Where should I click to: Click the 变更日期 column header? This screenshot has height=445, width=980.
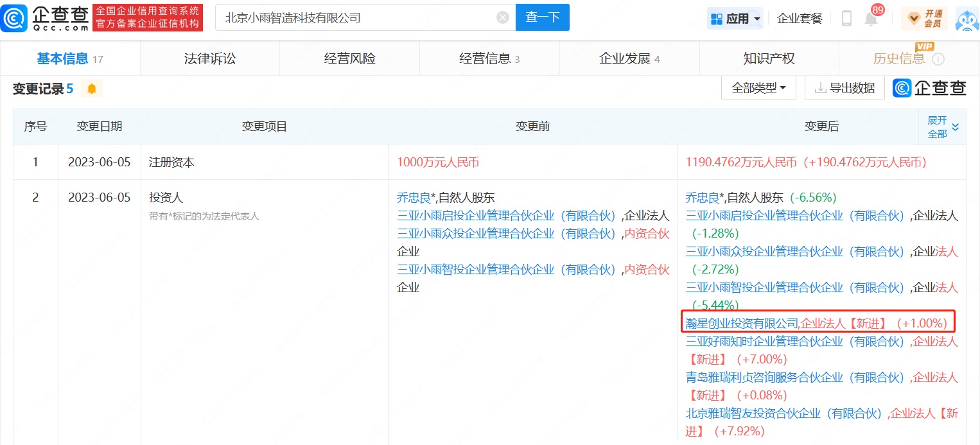click(100, 127)
